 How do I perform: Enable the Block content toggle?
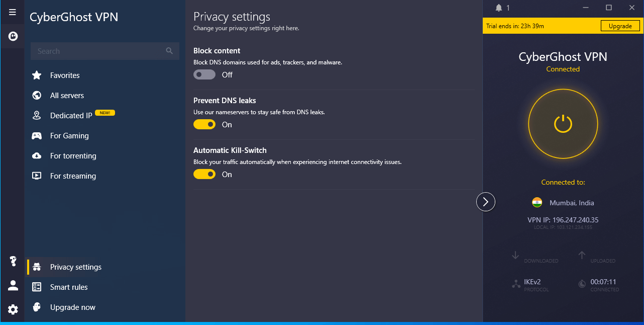pyautogui.click(x=204, y=74)
